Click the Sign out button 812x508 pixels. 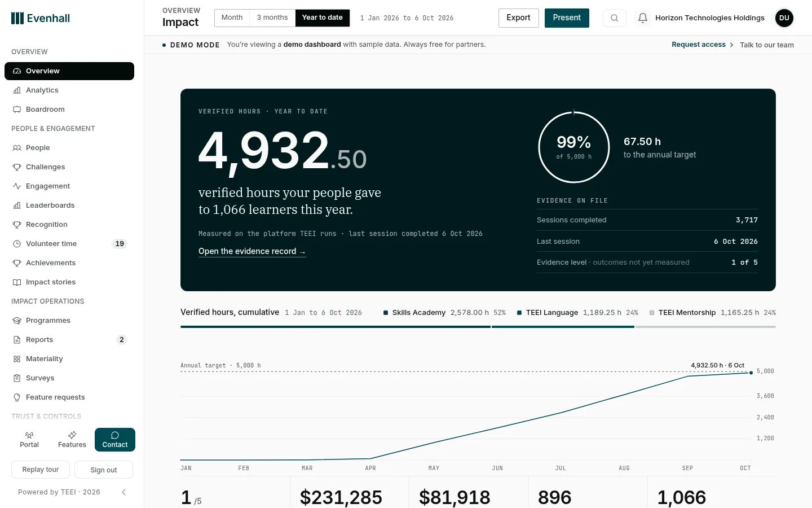(104, 470)
